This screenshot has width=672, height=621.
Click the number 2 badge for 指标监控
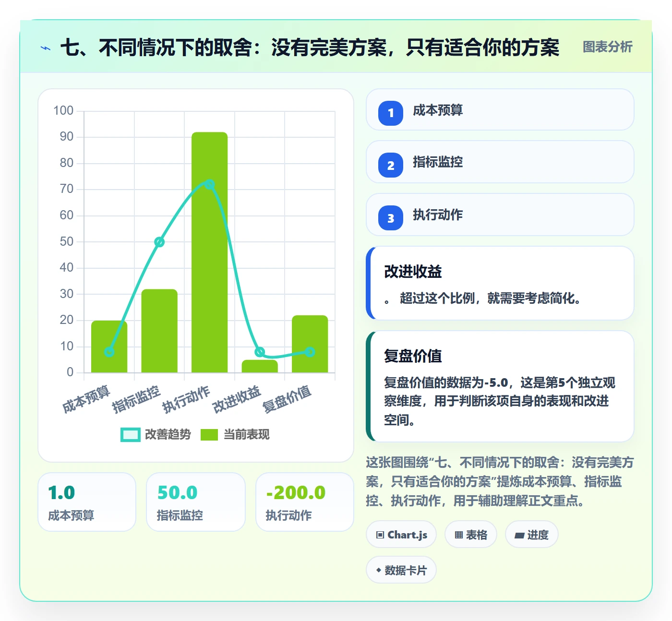(391, 165)
